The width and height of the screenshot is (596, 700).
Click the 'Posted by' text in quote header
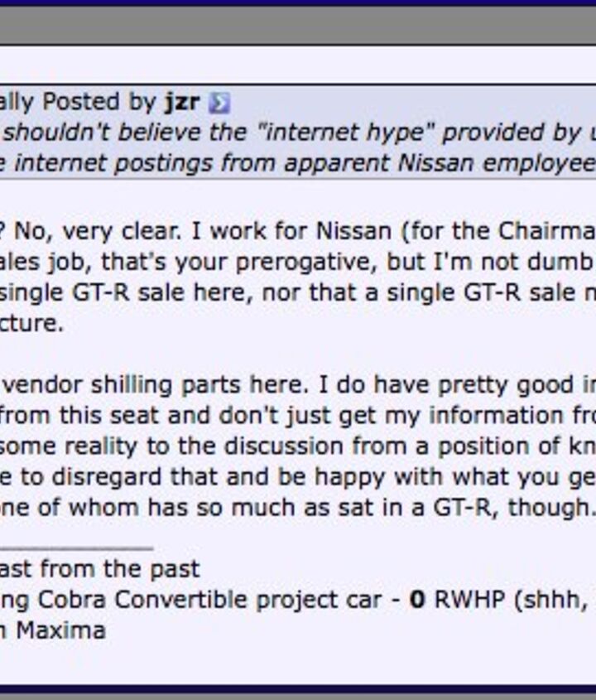98,102
